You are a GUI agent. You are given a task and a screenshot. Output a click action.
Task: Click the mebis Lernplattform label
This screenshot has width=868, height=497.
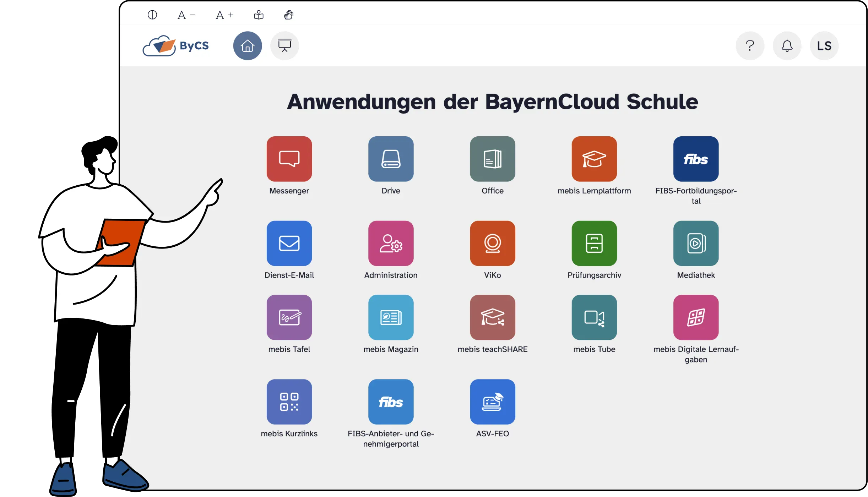594,191
